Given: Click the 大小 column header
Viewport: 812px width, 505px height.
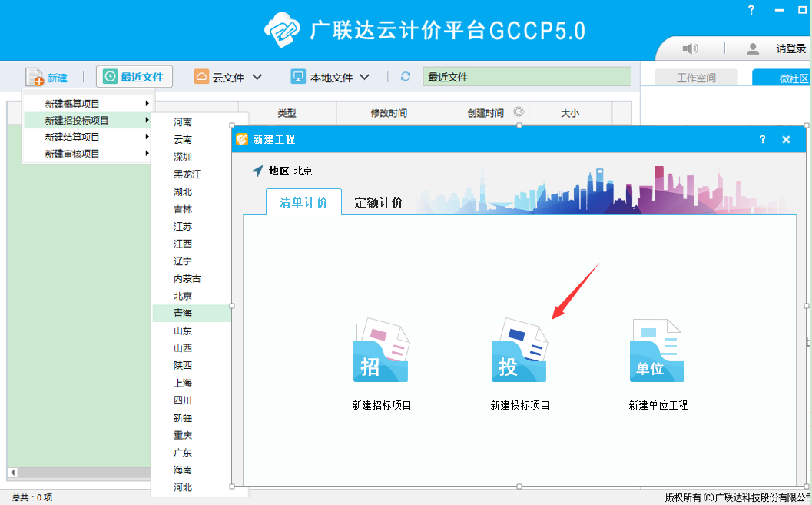Looking at the screenshot, I should pos(570,113).
